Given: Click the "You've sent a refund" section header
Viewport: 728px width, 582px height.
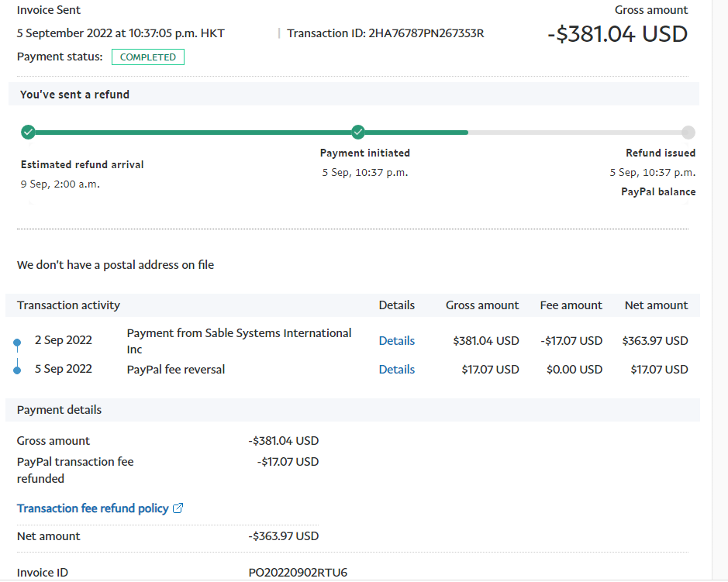Looking at the screenshot, I should [x=74, y=95].
